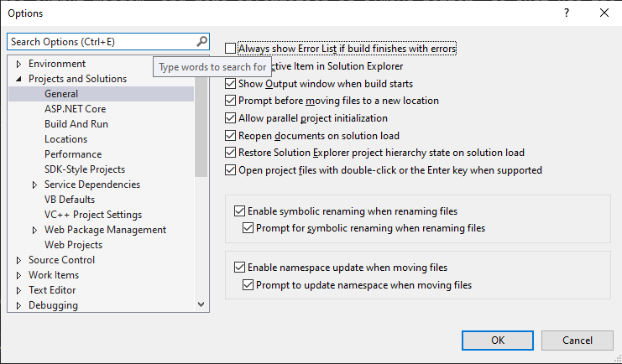
Task: Expand the Service Dependencies node
Action: [34, 185]
